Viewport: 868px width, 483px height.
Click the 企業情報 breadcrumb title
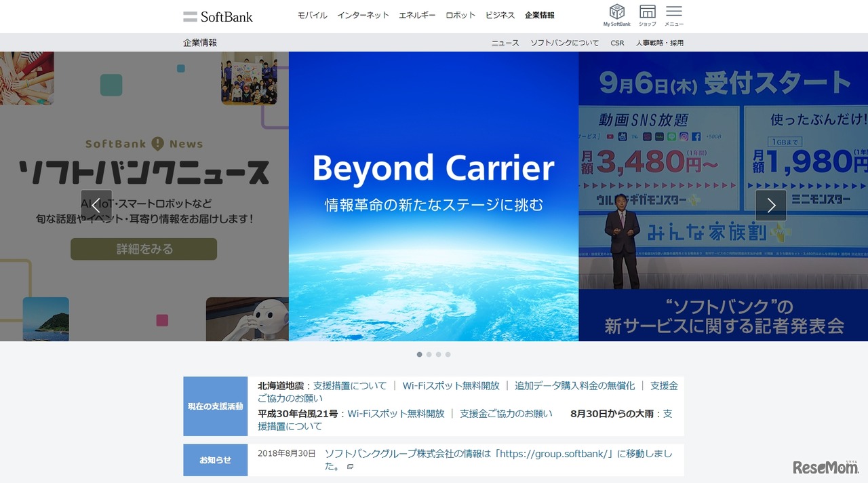coord(200,43)
